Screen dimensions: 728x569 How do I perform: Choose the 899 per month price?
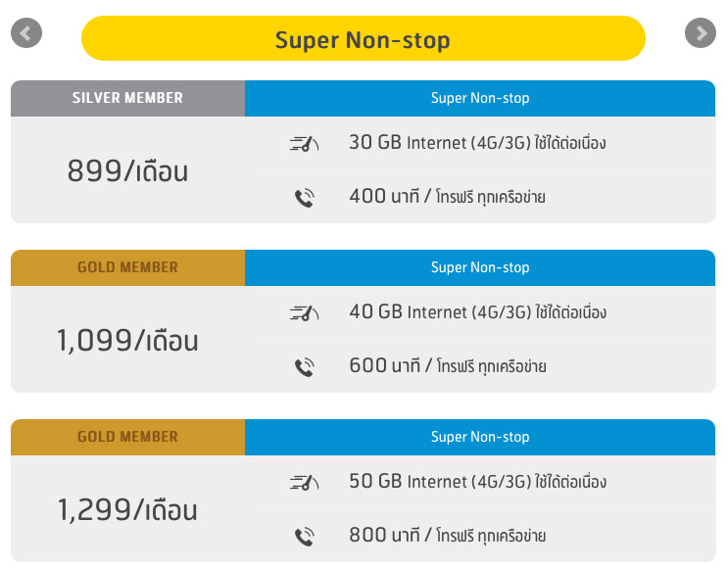tap(127, 170)
